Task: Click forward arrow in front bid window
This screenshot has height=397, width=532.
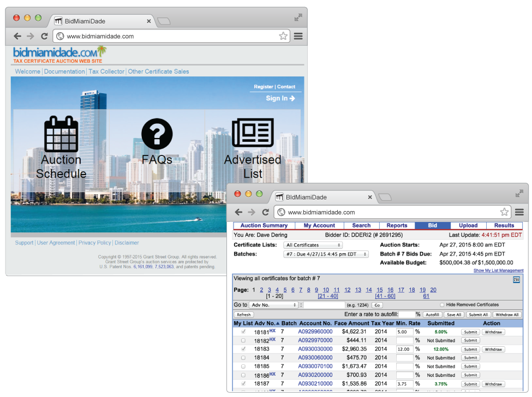Action: (x=252, y=212)
